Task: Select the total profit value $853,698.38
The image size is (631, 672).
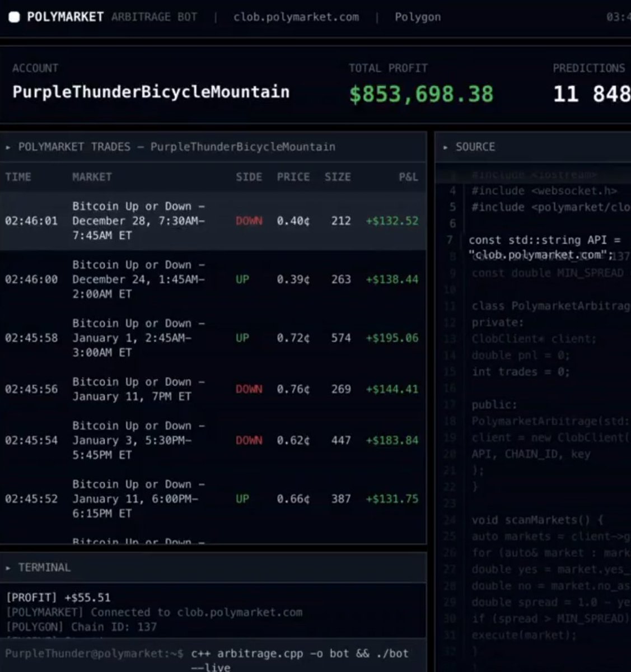Action: (x=422, y=94)
